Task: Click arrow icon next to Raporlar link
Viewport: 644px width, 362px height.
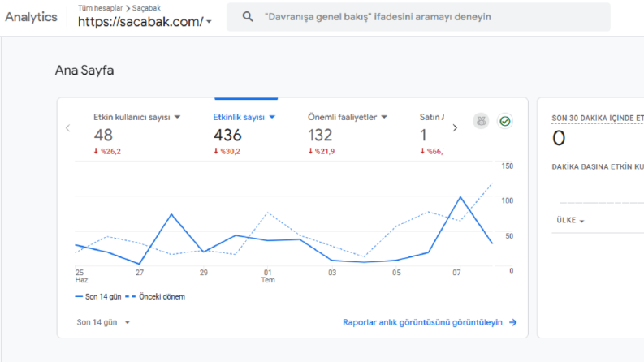Action: click(x=513, y=322)
